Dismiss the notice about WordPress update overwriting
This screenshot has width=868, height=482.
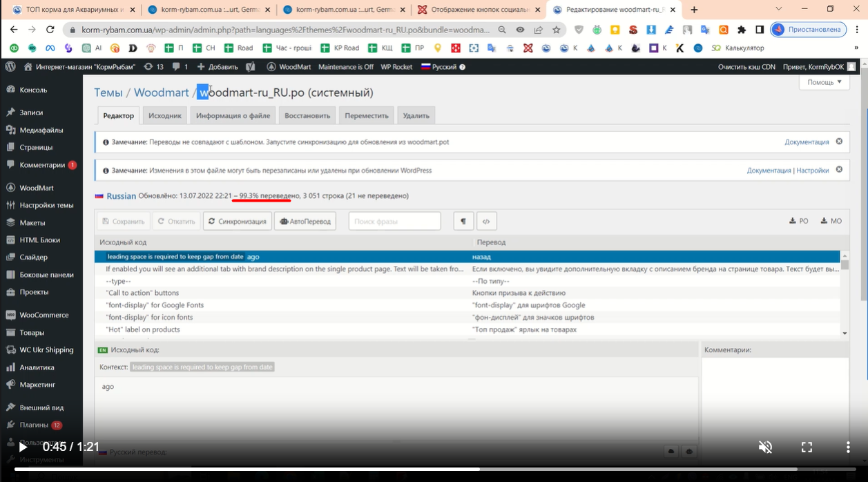point(839,169)
